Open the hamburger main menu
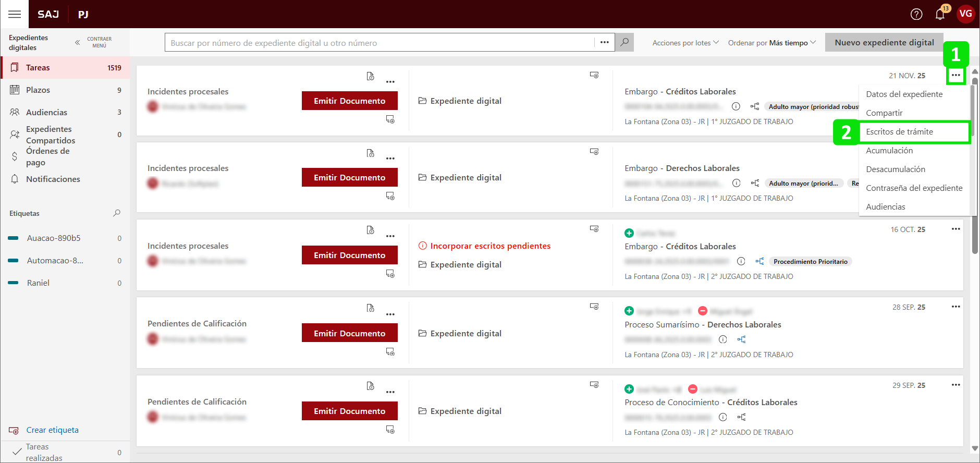The height and width of the screenshot is (463, 980). [x=15, y=14]
